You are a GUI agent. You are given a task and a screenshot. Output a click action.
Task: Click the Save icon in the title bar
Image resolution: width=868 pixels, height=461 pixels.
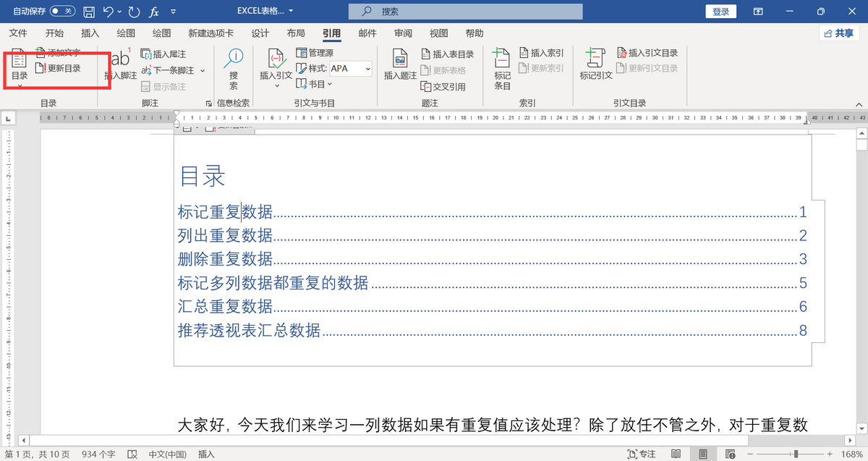click(89, 12)
